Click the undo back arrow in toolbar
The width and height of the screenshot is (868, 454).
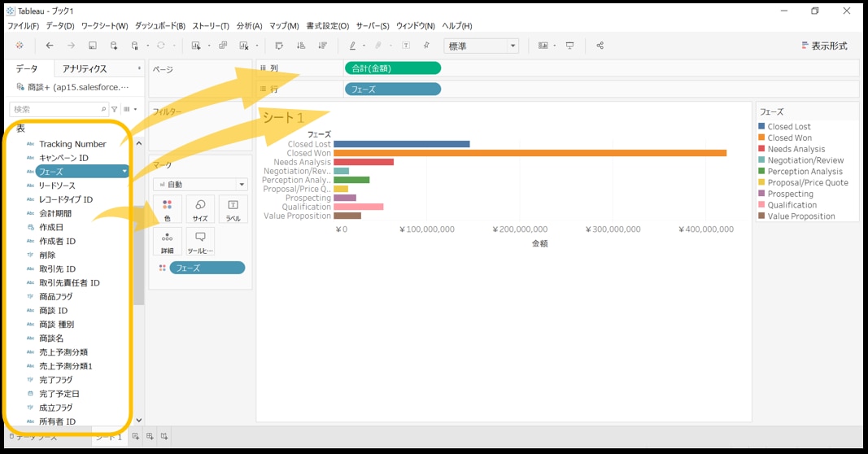point(50,46)
